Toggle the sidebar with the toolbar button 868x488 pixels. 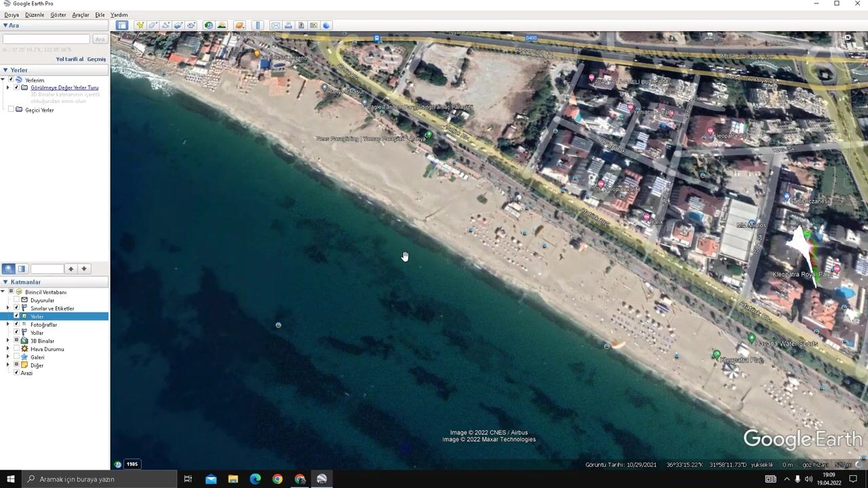coord(121,26)
